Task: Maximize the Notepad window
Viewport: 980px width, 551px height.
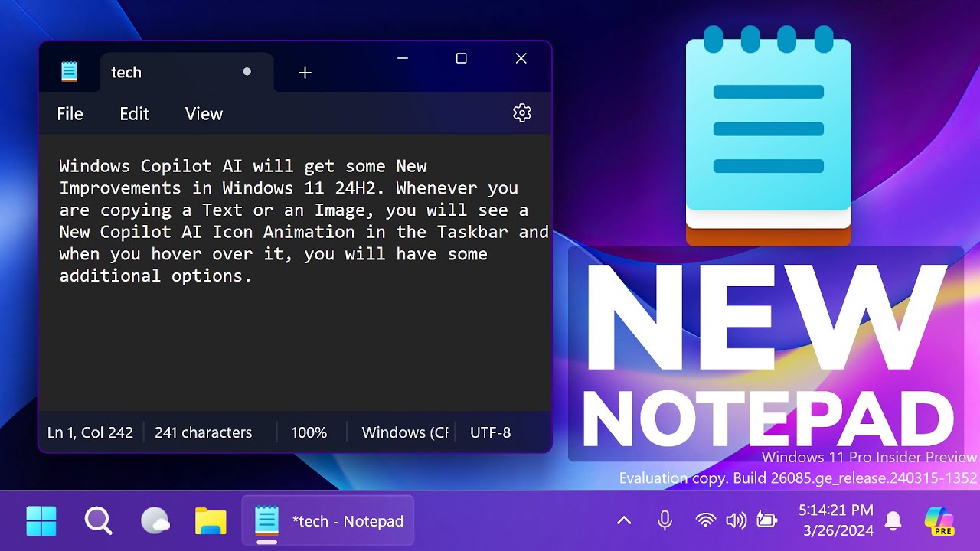Action: click(462, 58)
